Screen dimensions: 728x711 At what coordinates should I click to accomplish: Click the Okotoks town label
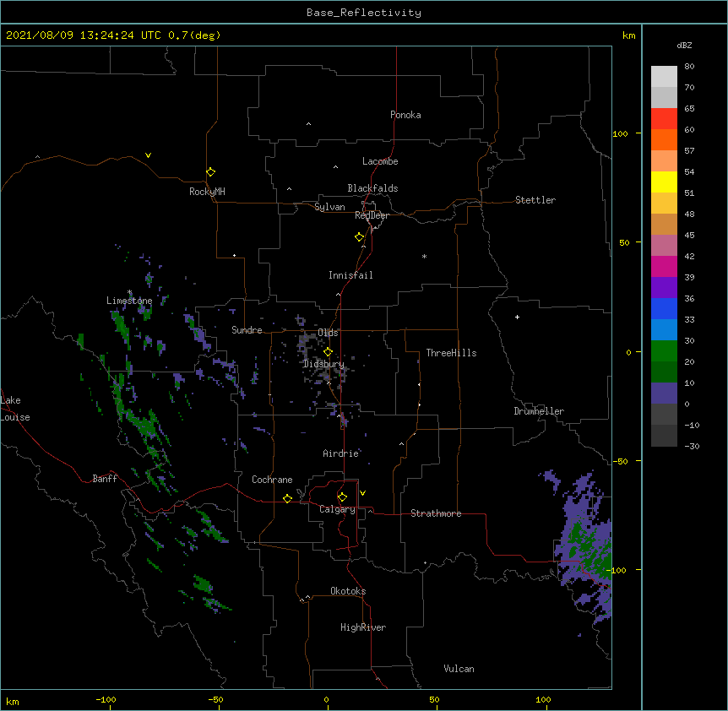(x=348, y=591)
